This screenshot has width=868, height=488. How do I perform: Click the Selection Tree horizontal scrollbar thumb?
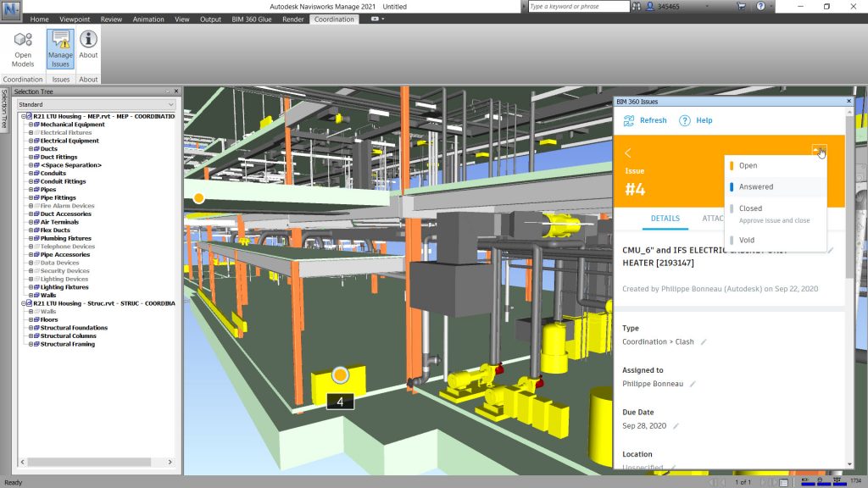pos(89,462)
